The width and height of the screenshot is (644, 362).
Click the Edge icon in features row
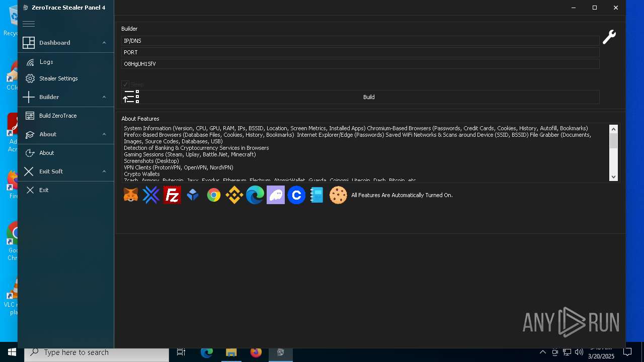255,195
